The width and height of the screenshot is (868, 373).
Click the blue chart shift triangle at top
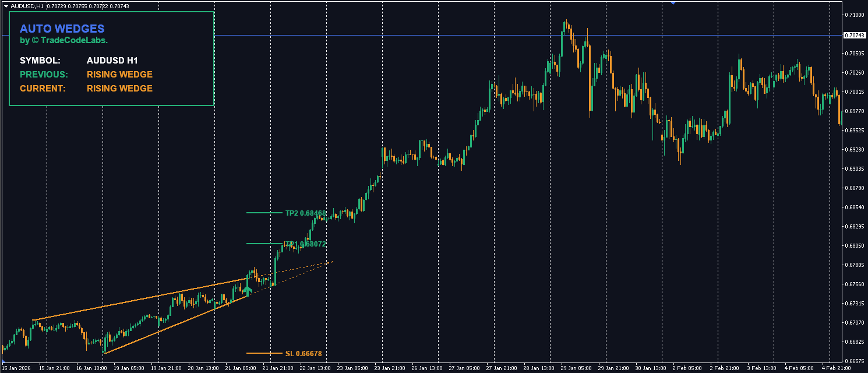coord(673,2)
